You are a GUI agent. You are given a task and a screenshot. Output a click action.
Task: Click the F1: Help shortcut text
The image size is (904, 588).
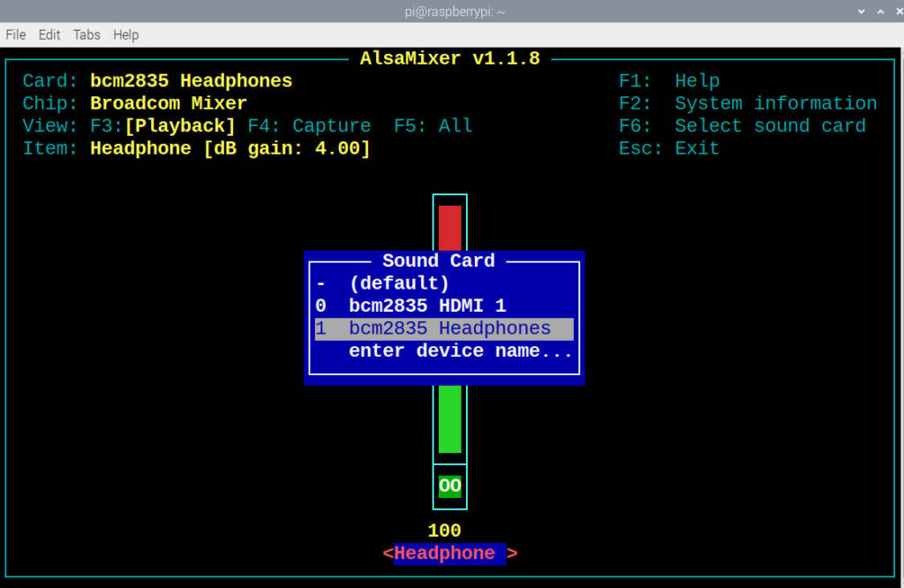point(669,80)
